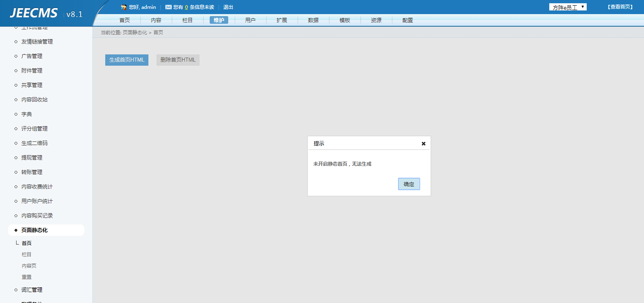Open 共享管理 in the sidebar

32,85
